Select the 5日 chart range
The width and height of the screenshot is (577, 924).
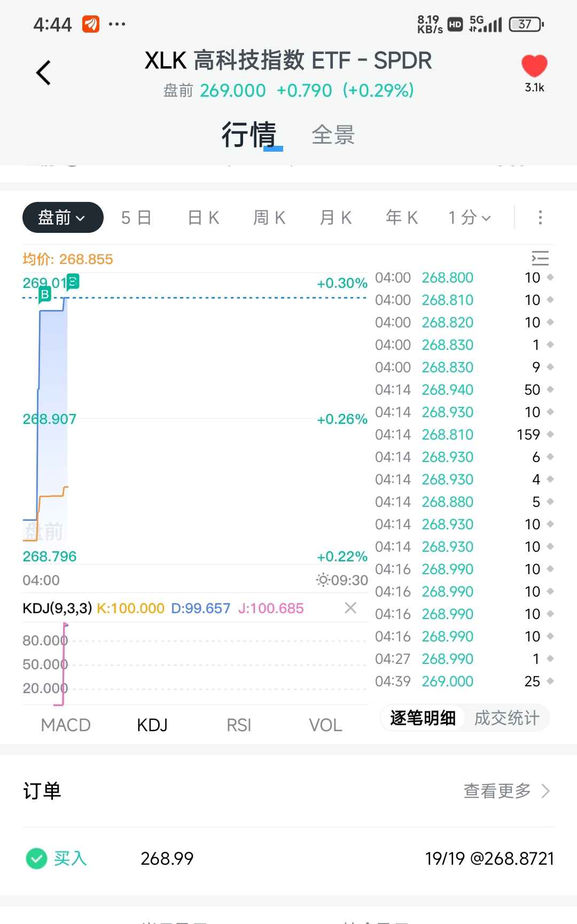pyautogui.click(x=136, y=217)
